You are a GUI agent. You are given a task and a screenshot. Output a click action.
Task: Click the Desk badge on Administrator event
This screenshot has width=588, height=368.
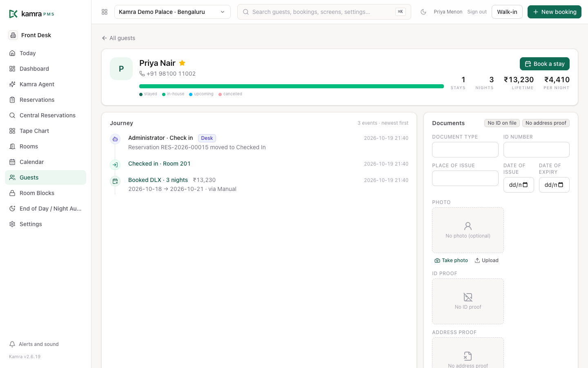click(207, 138)
